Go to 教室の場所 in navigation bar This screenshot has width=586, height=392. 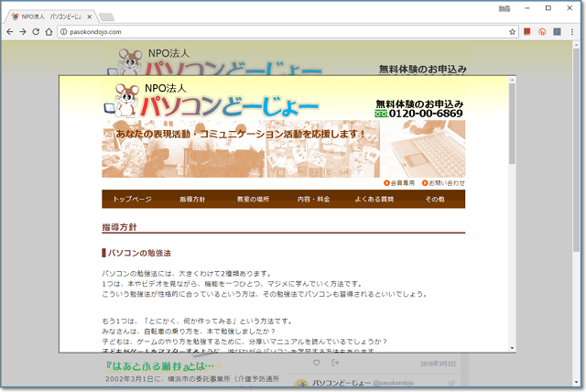click(x=253, y=199)
